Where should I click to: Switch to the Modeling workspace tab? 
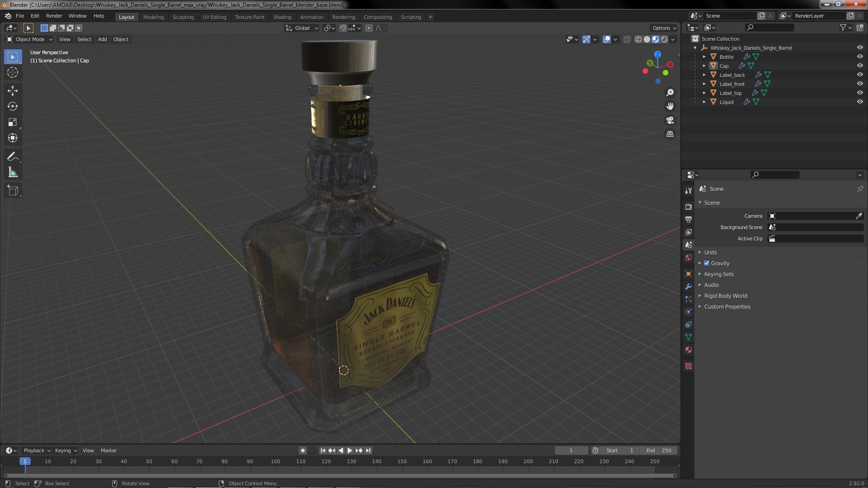pyautogui.click(x=153, y=17)
